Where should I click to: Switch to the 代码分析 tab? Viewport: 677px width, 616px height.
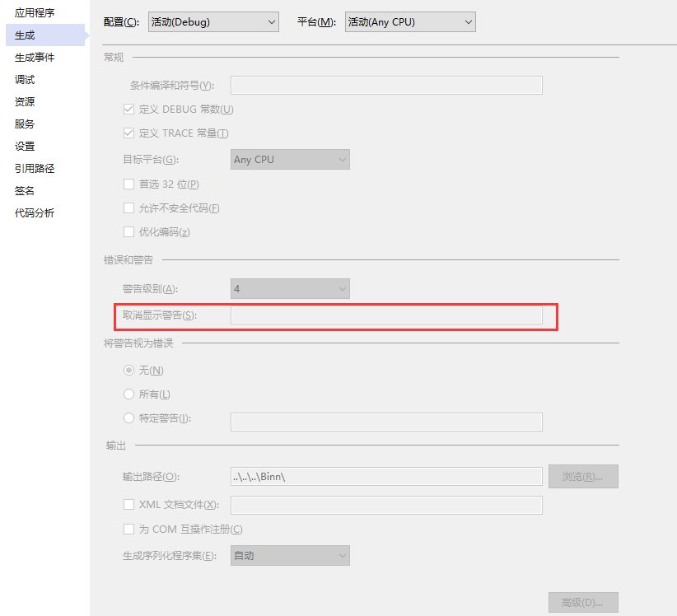tap(35, 213)
